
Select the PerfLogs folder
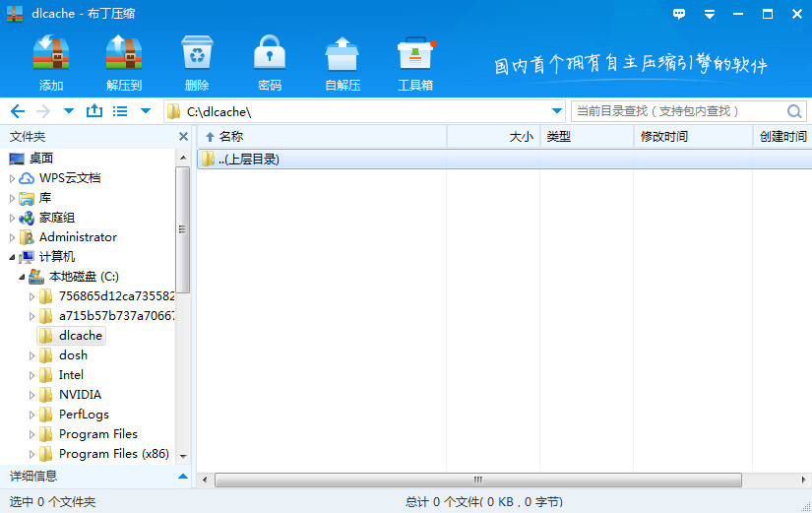click(x=84, y=415)
